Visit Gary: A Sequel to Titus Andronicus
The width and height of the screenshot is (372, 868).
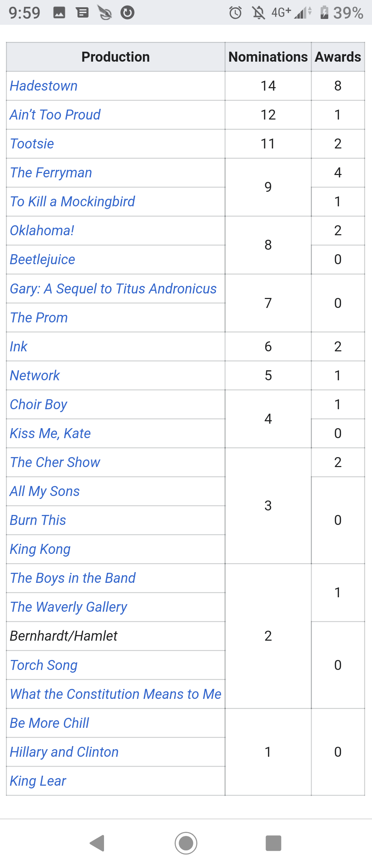coord(113,289)
